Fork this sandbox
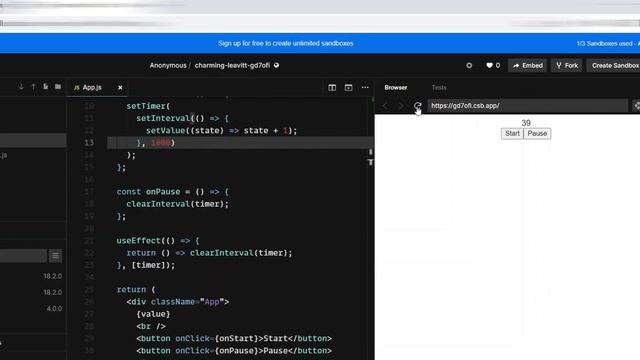The image size is (640, 360). click(567, 65)
